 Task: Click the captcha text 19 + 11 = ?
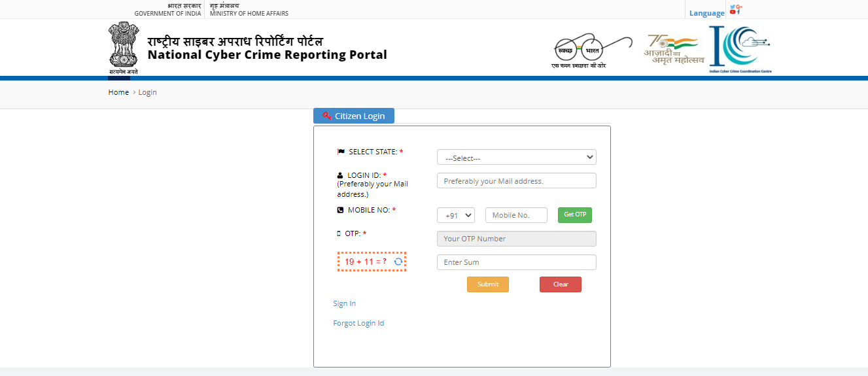click(366, 262)
